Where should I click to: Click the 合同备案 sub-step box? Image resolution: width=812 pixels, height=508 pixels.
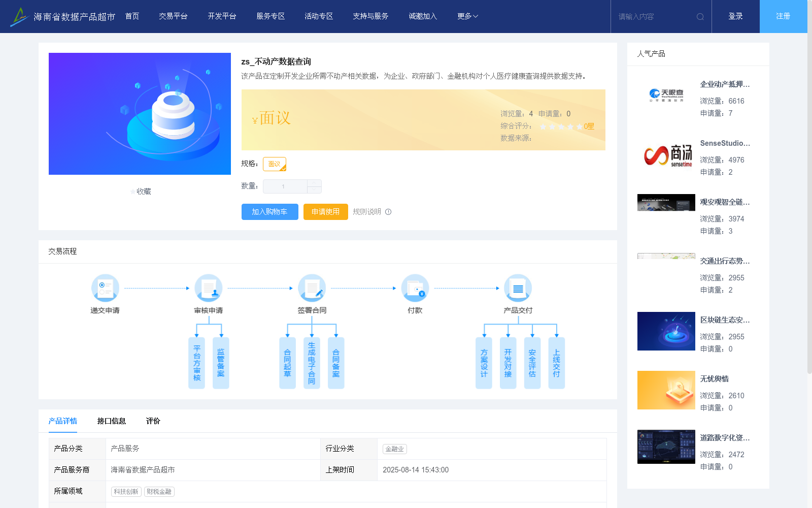point(336,363)
